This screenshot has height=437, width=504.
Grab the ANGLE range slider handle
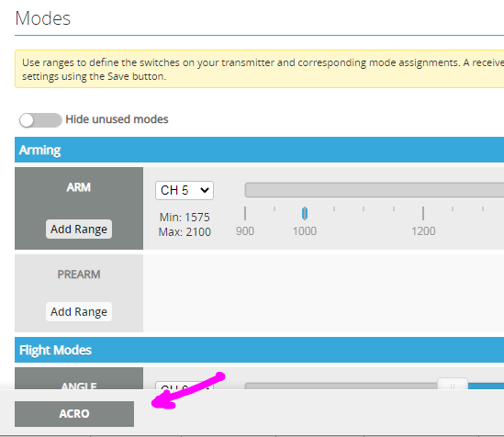(x=453, y=384)
